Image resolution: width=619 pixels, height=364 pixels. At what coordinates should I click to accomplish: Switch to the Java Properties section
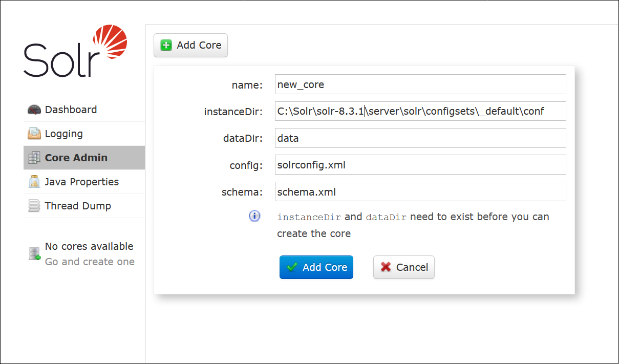[x=82, y=181]
